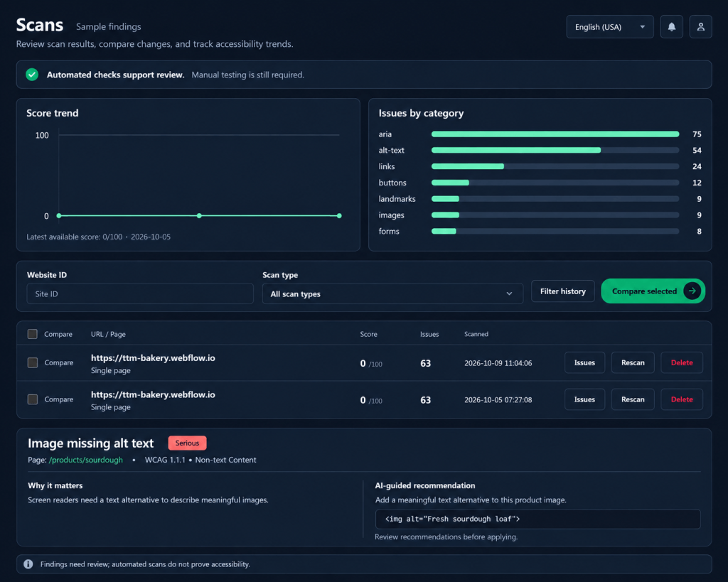Click the first data point on Score trend

coord(59,216)
